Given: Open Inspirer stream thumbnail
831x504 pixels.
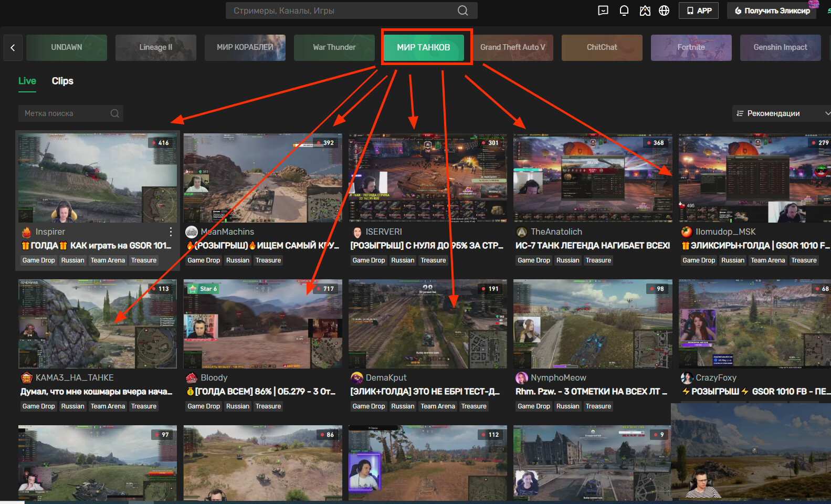Looking at the screenshot, I should (98, 178).
